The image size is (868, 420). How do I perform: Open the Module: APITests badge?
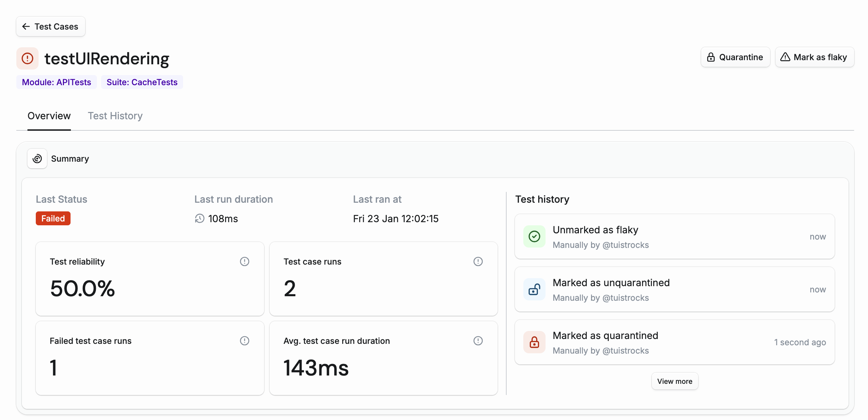[56, 82]
